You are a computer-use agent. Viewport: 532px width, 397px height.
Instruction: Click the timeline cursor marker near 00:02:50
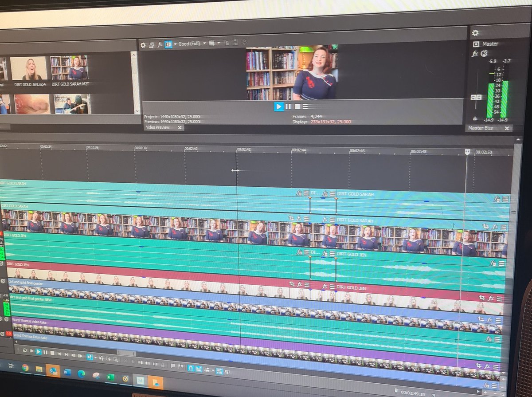[467, 152]
